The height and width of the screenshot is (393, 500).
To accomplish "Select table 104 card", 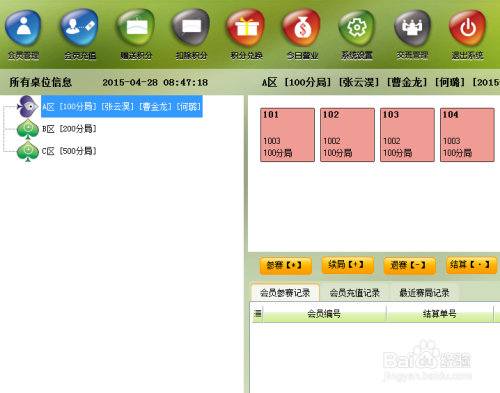I will (467, 135).
